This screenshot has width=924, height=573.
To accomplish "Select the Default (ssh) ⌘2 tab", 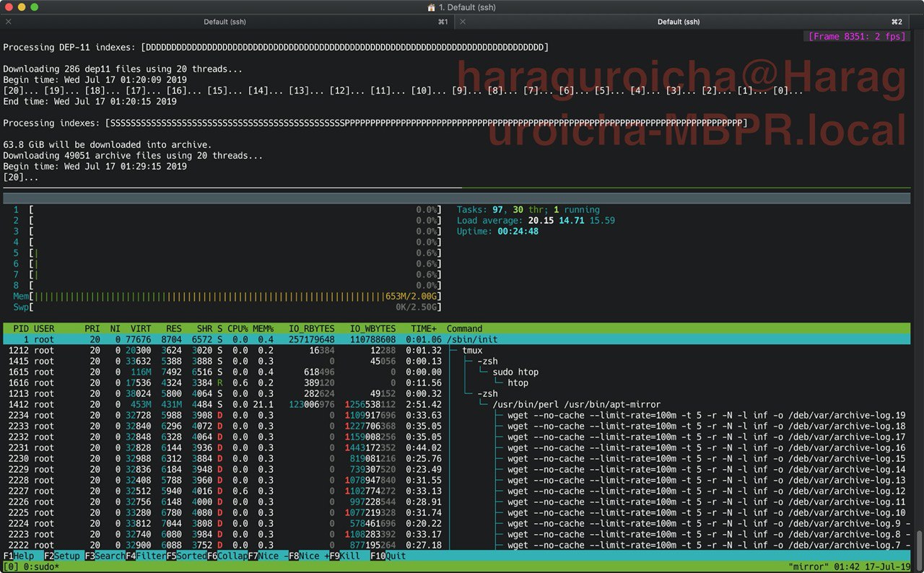I will point(680,22).
